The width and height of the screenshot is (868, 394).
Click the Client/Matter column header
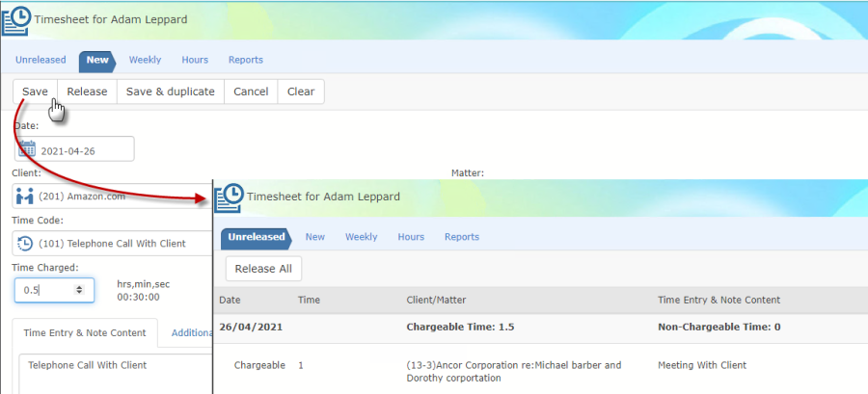(436, 300)
